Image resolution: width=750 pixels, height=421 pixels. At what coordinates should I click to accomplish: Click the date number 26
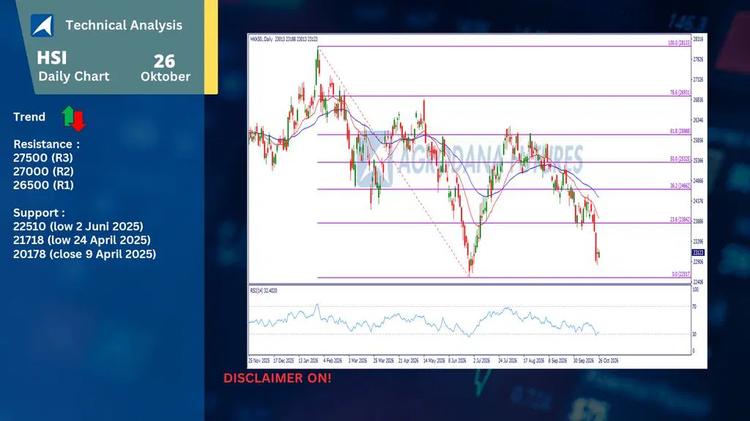tap(164, 61)
